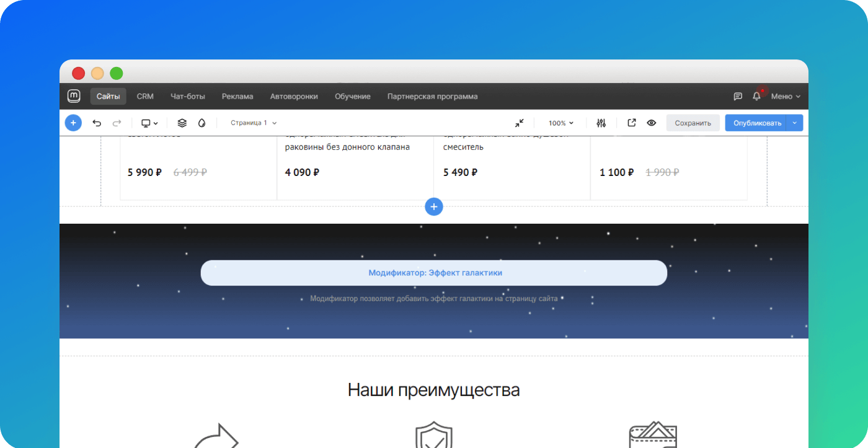Viewport: 868px width, 448px height.
Task: Open the site in a new window icon
Action: [631, 123]
